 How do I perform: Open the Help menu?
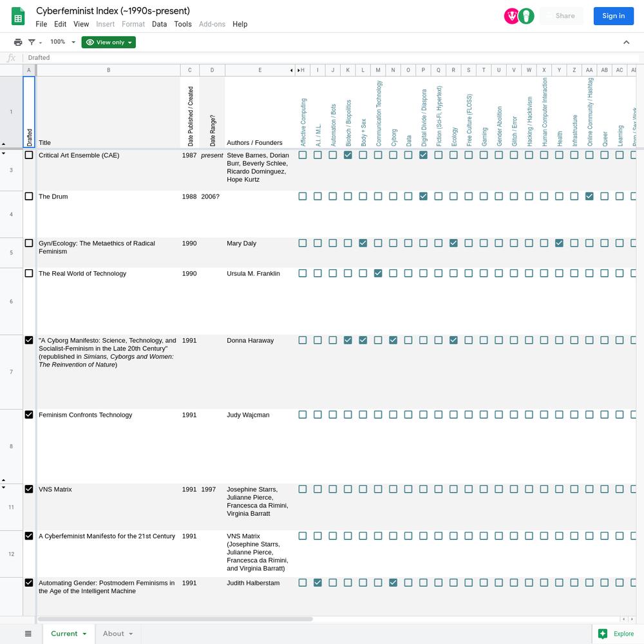(x=240, y=24)
